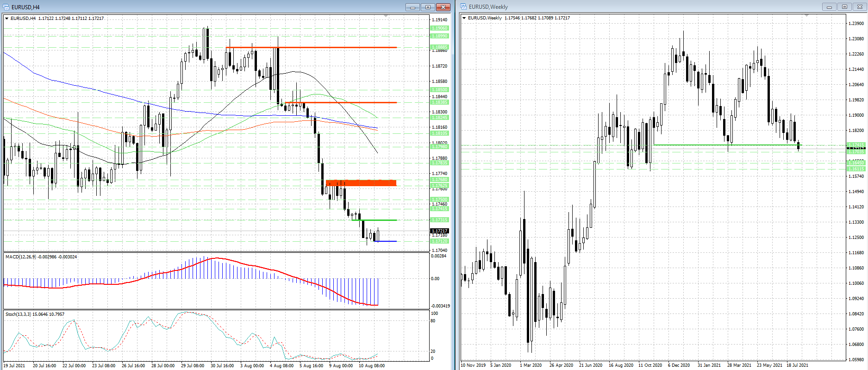Click the 1.22260 price label on Weekly chart

coord(856,54)
